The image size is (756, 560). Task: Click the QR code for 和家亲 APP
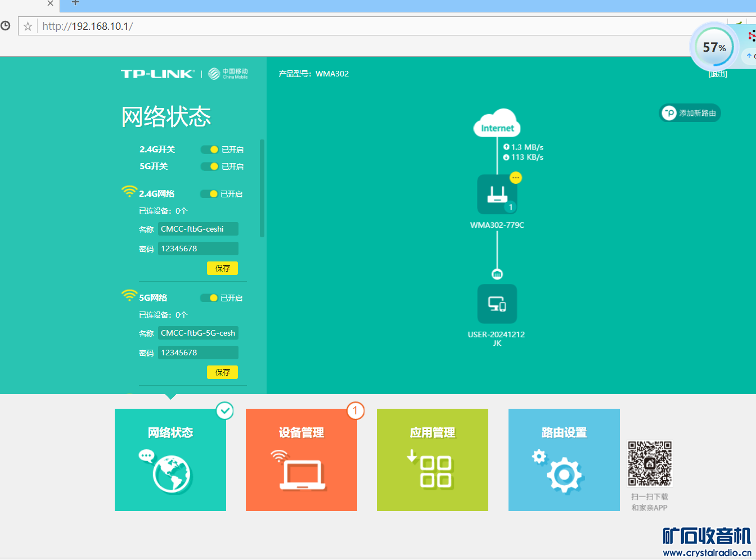point(650,463)
